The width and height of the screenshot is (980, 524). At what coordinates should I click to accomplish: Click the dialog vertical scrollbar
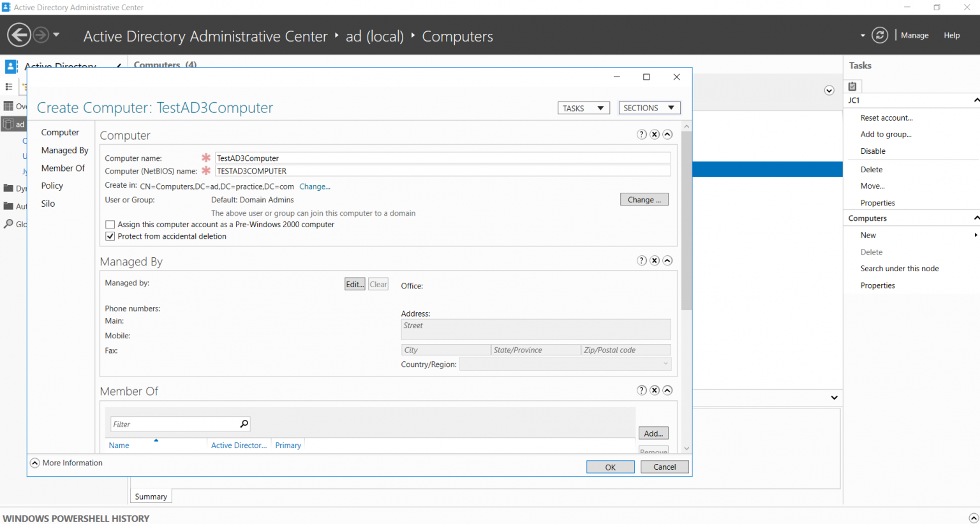point(687,221)
